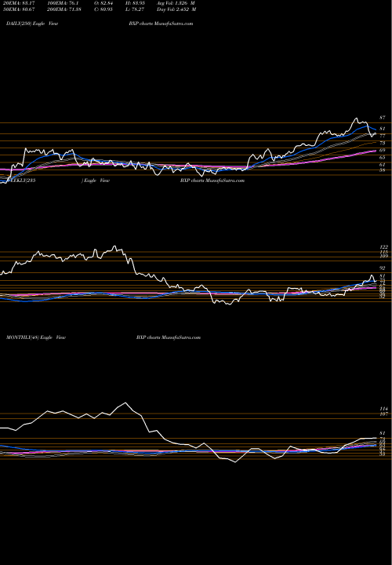Click the 20EMA value at top left
The image size is (392, 565).
pyautogui.click(x=20, y=2)
